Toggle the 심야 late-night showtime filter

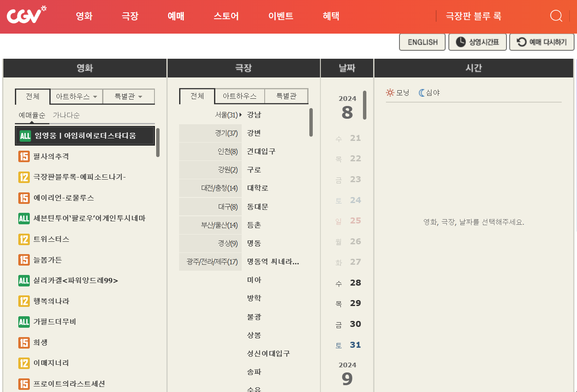tap(429, 92)
